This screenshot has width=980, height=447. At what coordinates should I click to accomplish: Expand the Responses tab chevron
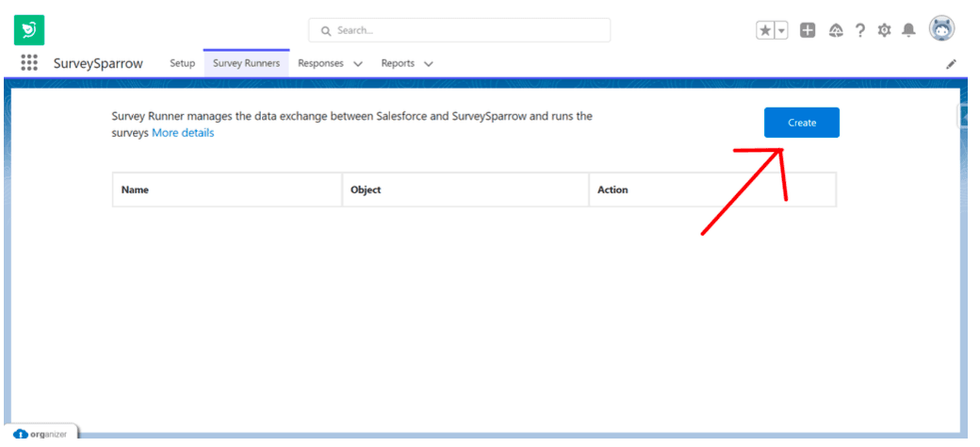pyautogui.click(x=358, y=64)
